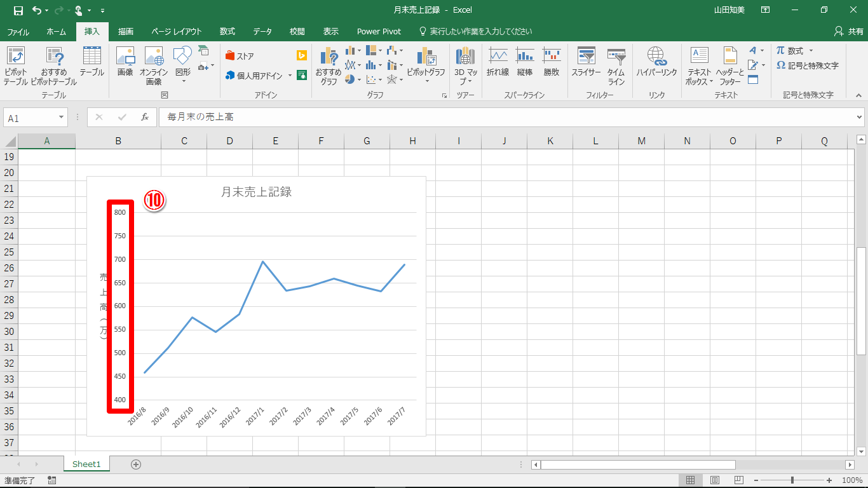Undo the last action
Screen dimensions: 868x488
37,10
